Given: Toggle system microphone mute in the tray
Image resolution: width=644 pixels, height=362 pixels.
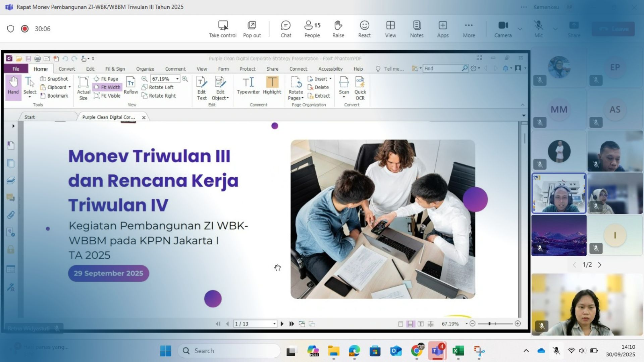Looking at the screenshot, I should (556, 351).
